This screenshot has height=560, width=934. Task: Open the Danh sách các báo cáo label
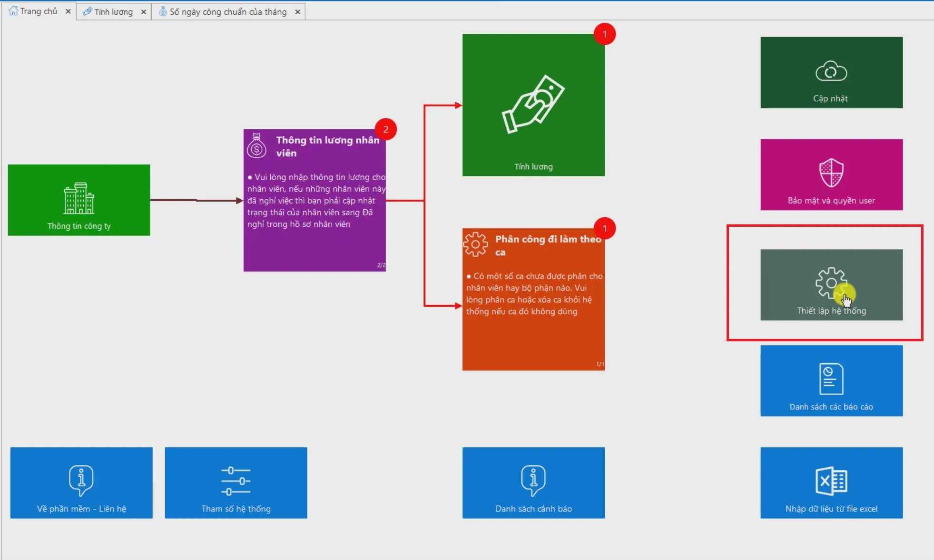831,407
